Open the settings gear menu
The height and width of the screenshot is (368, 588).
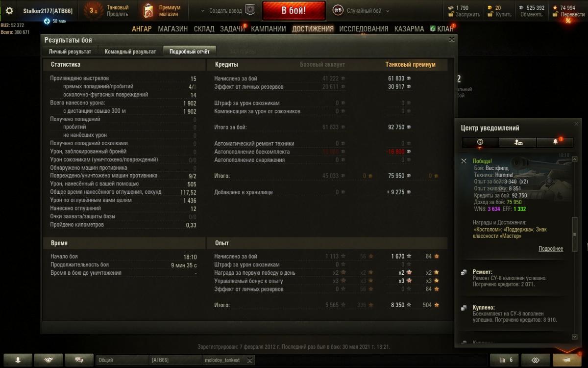pos(9,10)
